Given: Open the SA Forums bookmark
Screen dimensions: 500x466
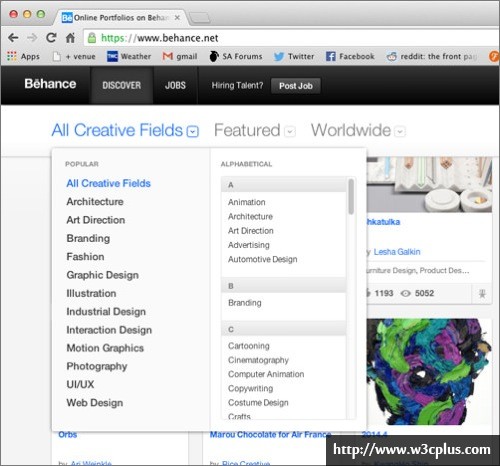Looking at the screenshot, I should [x=236, y=56].
